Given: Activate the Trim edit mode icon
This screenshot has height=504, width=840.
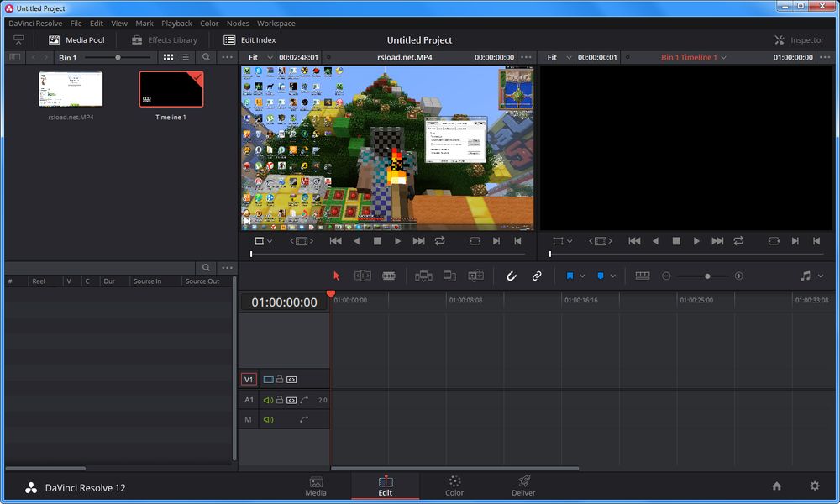Looking at the screenshot, I should (361, 276).
